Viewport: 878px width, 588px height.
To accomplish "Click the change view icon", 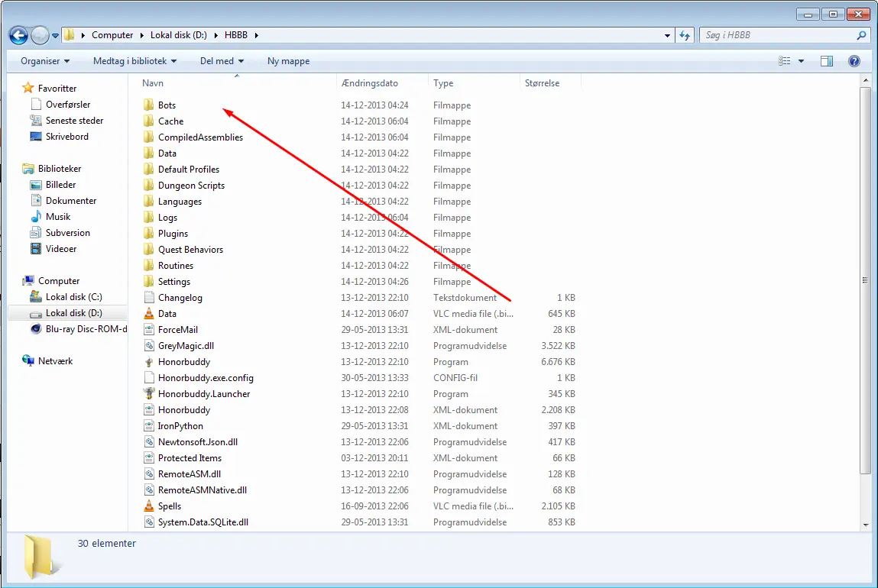I will [785, 61].
